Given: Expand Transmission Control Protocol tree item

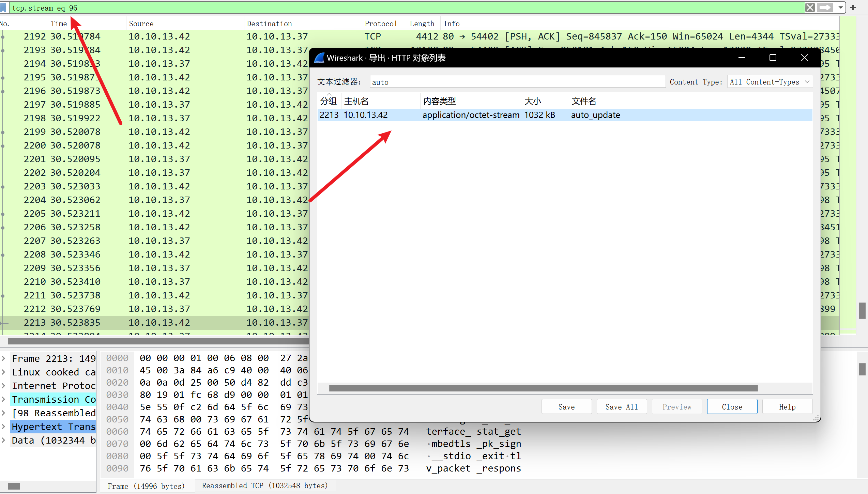Looking at the screenshot, I should point(3,399).
